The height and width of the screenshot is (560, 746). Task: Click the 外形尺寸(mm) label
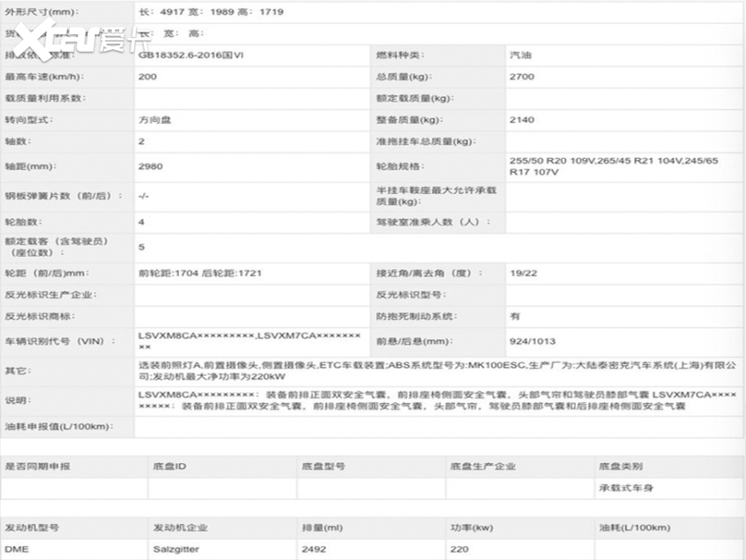pyautogui.click(x=41, y=11)
